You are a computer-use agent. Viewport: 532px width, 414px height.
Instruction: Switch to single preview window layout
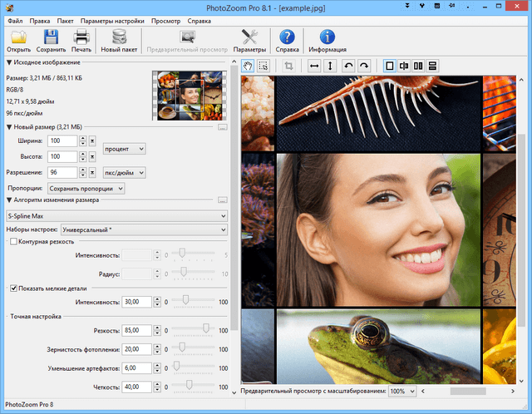389,66
